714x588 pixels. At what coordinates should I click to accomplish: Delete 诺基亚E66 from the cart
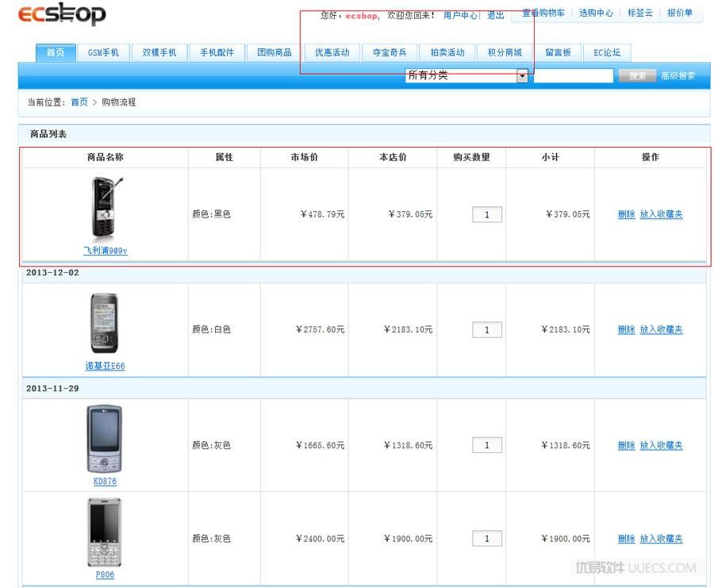coord(626,329)
